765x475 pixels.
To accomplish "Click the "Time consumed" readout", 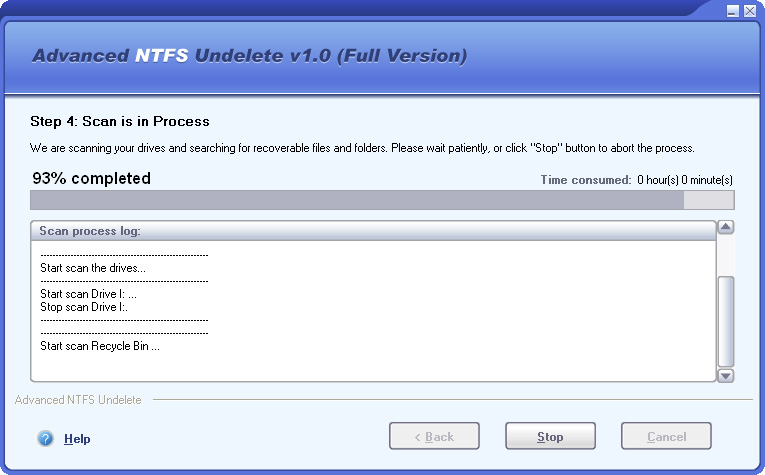I will point(636,180).
